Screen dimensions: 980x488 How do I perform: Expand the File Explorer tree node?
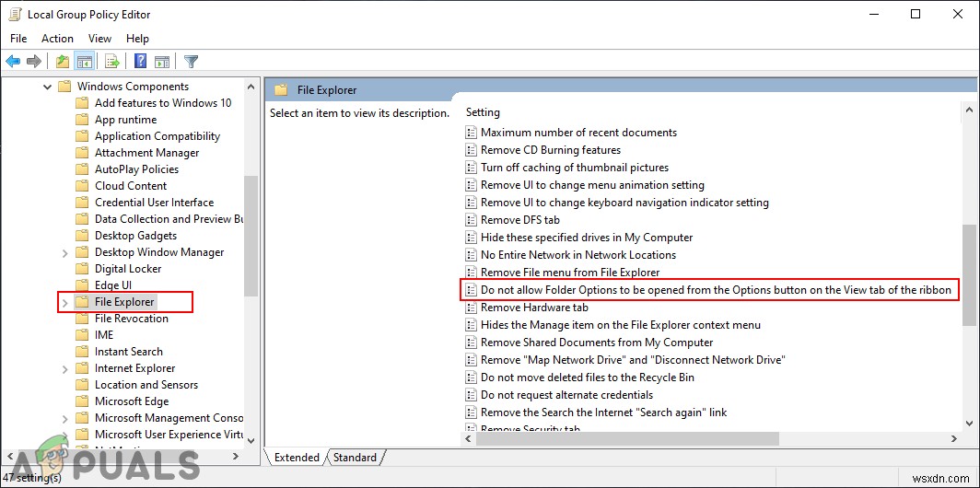tap(65, 302)
